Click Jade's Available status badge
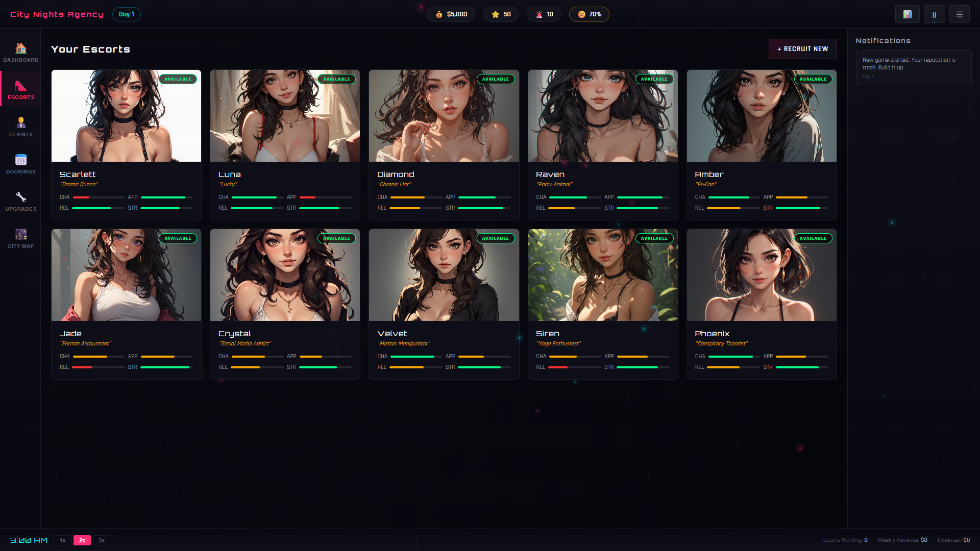 pos(178,238)
